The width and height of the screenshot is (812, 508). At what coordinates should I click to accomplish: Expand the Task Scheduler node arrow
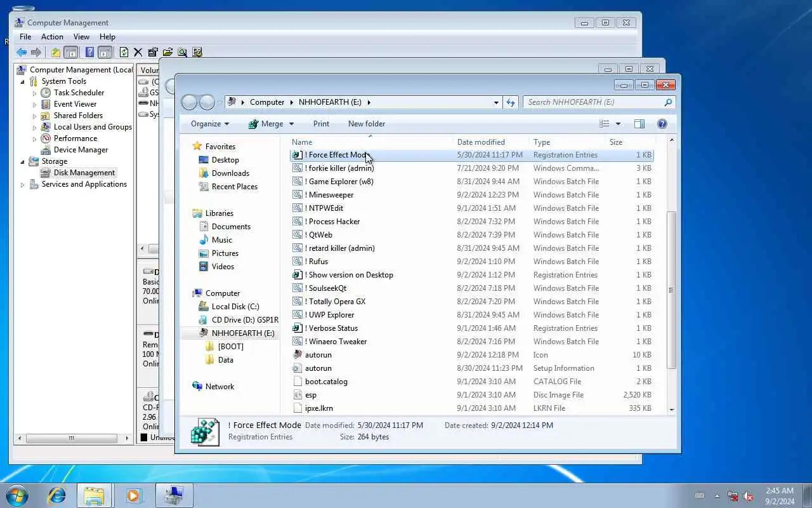tap(35, 93)
